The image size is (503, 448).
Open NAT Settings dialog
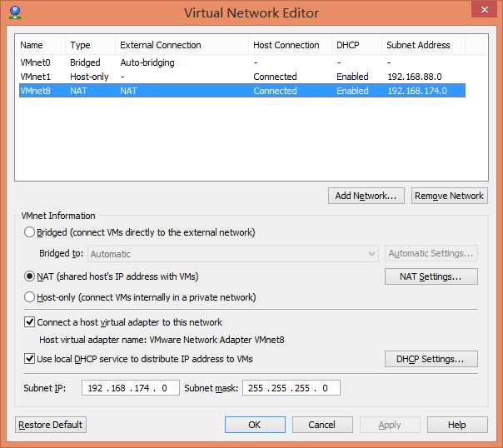click(x=431, y=276)
